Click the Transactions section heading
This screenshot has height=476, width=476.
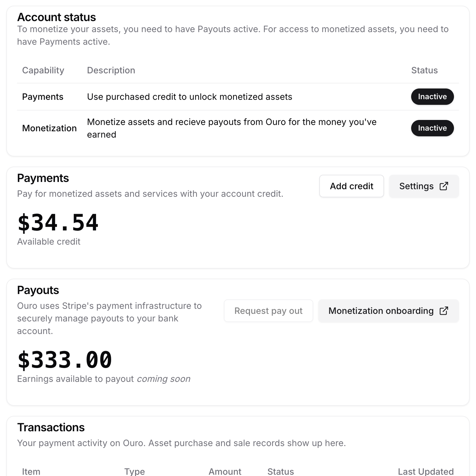[51, 427]
